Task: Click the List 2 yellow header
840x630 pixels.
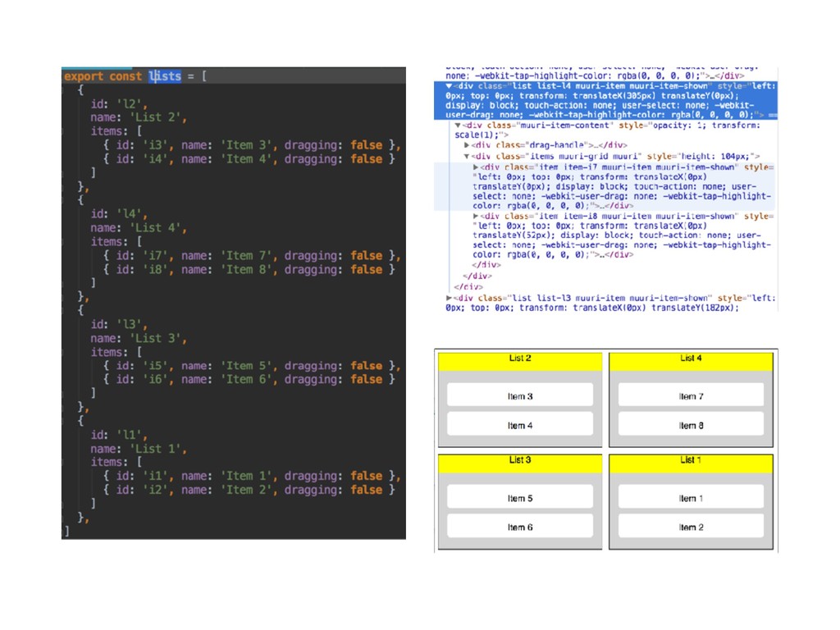Action: [520, 362]
